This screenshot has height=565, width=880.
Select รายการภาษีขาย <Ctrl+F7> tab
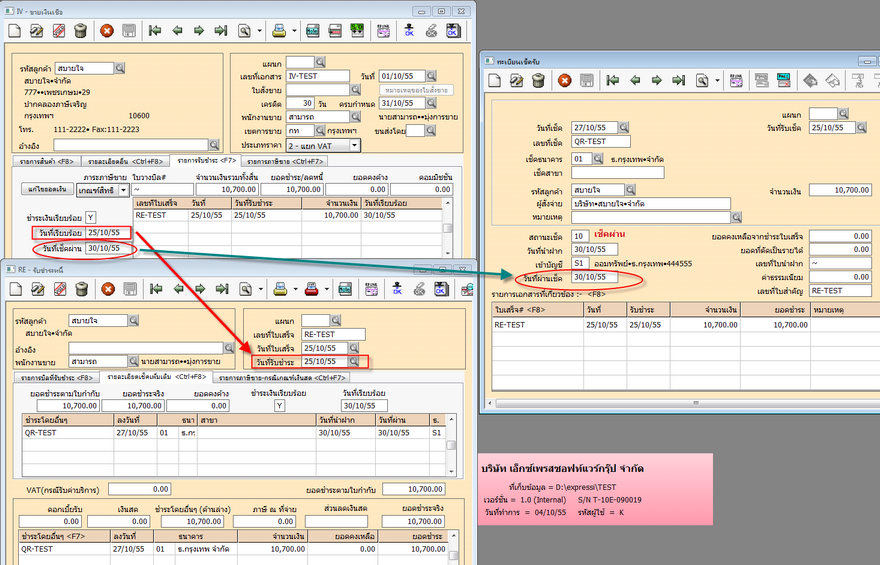(x=286, y=160)
